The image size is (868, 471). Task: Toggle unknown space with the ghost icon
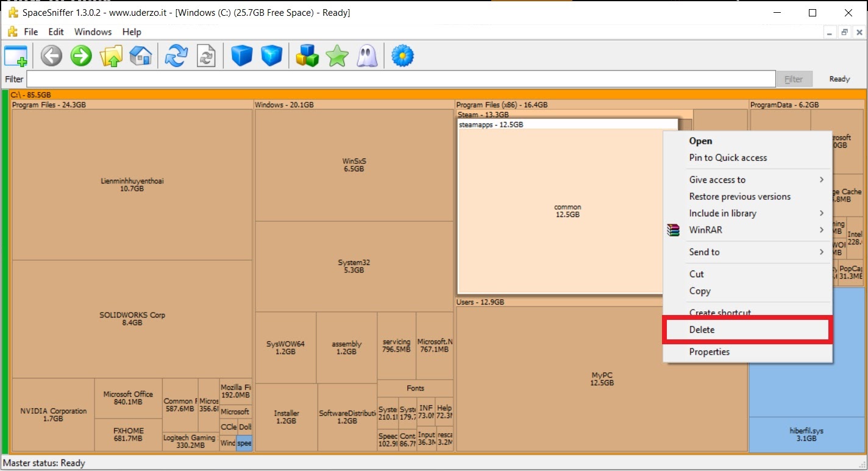pyautogui.click(x=367, y=56)
